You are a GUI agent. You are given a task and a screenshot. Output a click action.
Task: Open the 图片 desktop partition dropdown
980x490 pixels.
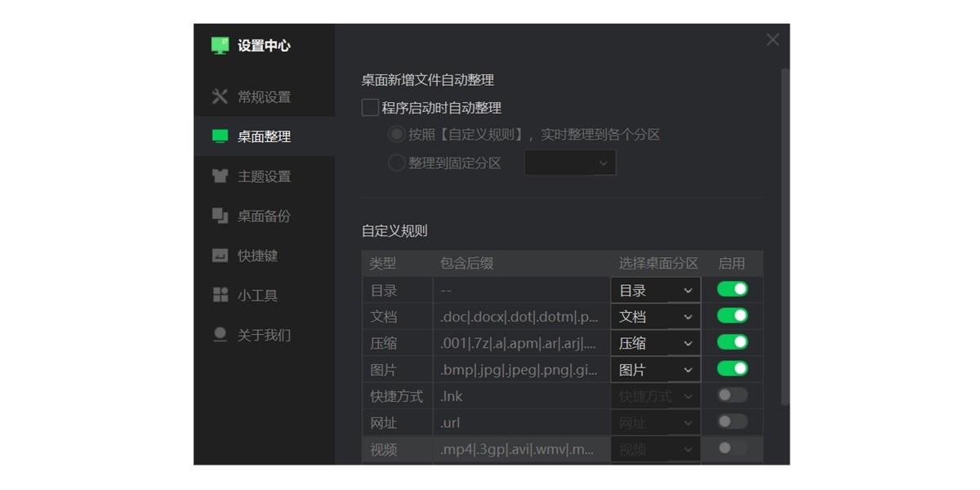click(x=654, y=368)
